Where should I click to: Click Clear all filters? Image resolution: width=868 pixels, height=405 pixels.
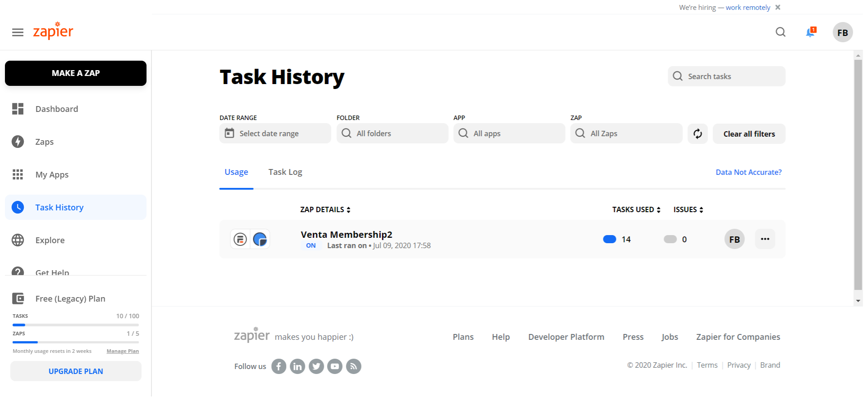pos(749,134)
